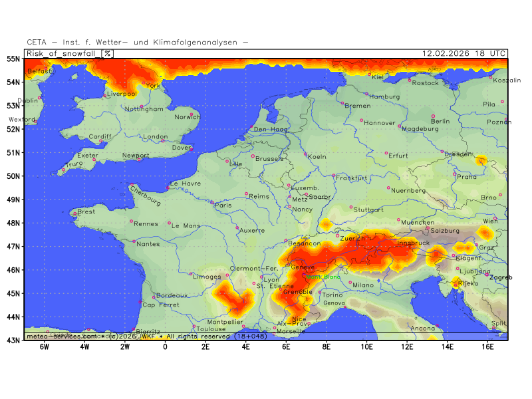Click the orange patch southeast of Wien
Viewport: 532px width, 399px height.
click(x=485, y=233)
